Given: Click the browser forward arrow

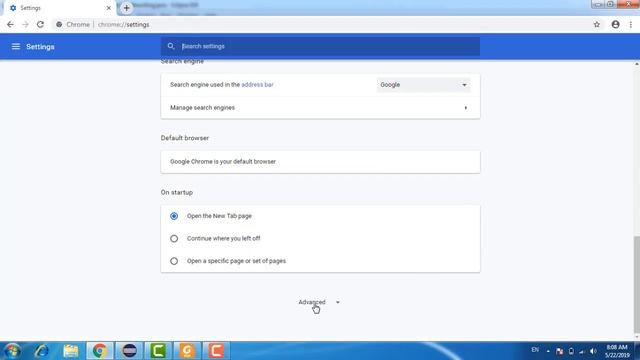Looking at the screenshot, I should [25, 24].
